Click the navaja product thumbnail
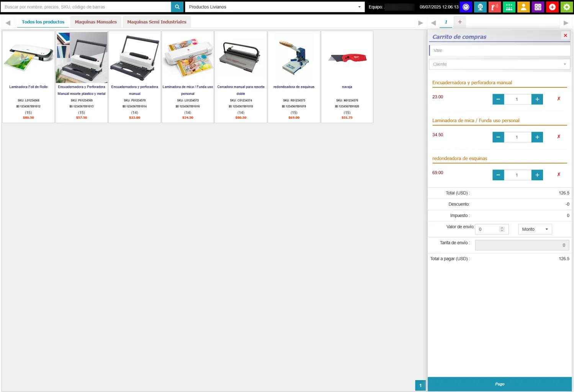 347,58
